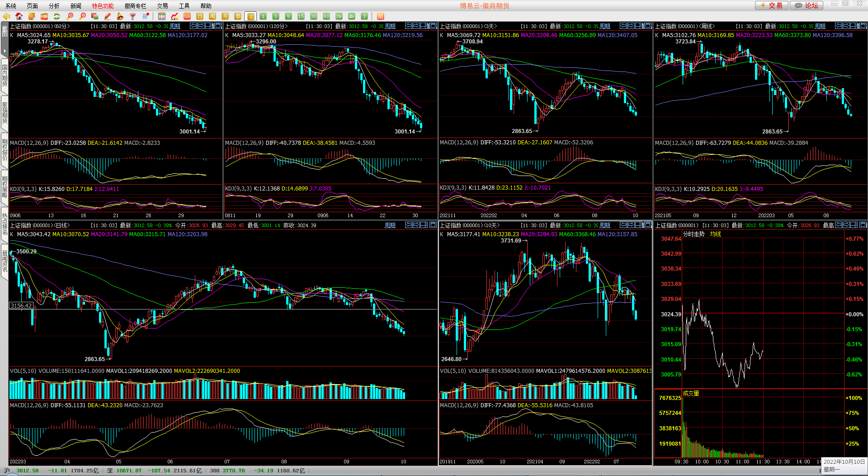Switch to 日 daily period

click(200, 16)
